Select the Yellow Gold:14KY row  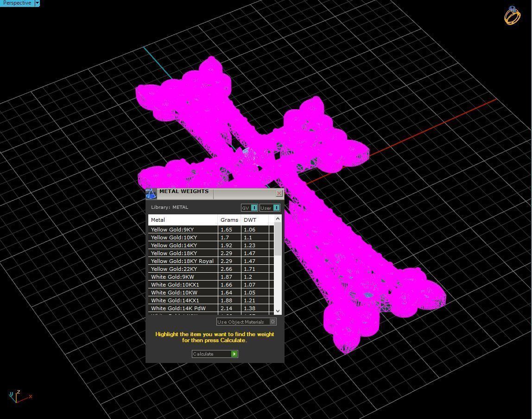pos(211,245)
